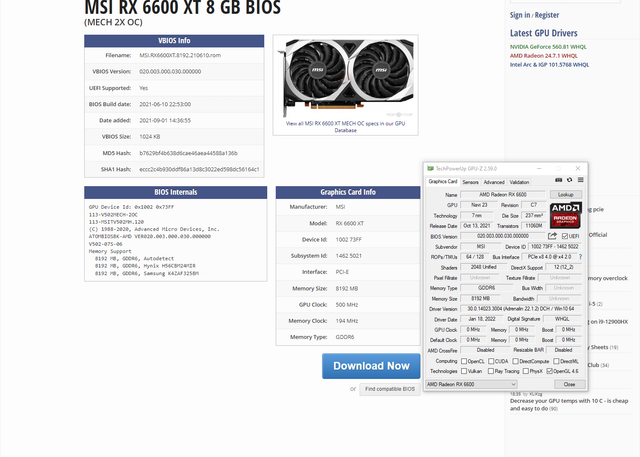Toggle the OpenGL 4.6 checkbox
Image resolution: width=640 pixels, height=457 pixels.
coord(549,371)
